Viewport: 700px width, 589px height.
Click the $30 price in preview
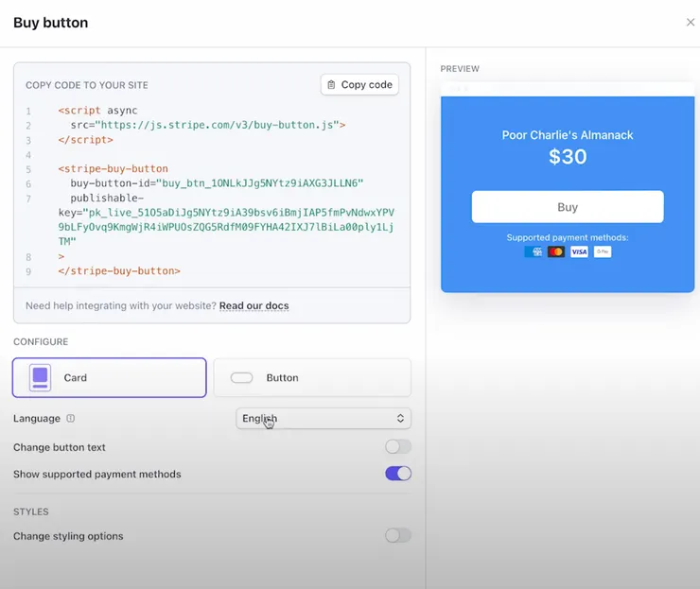[568, 157]
